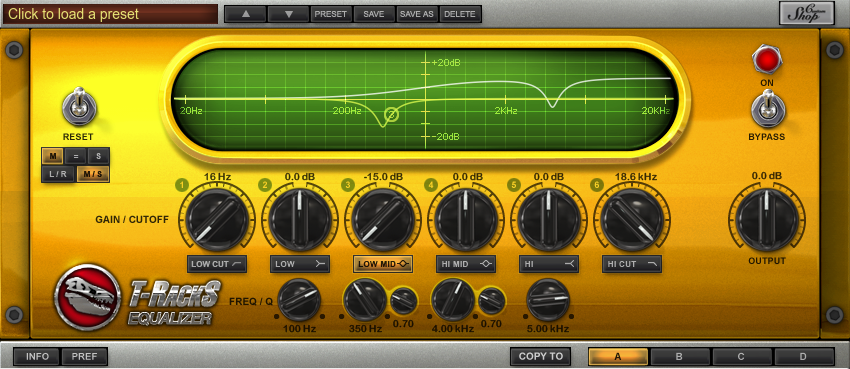Click the SAVE button
The width and height of the screenshot is (850, 369).
click(374, 14)
